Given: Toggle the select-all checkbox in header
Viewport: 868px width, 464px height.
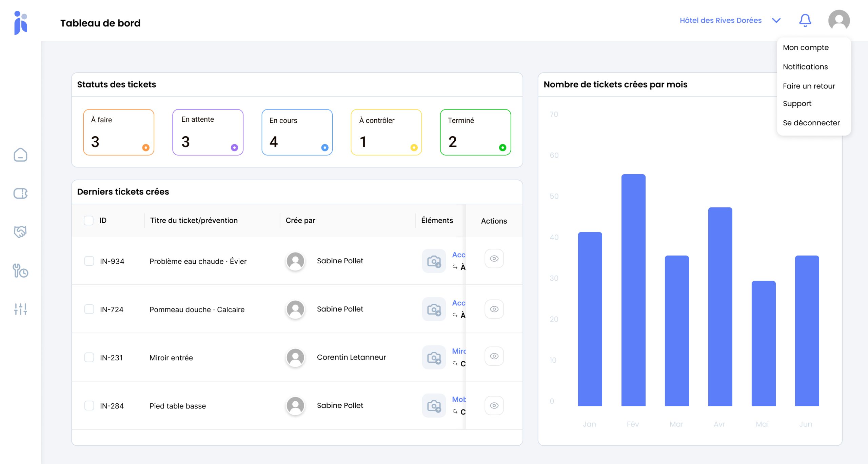Looking at the screenshot, I should point(88,221).
